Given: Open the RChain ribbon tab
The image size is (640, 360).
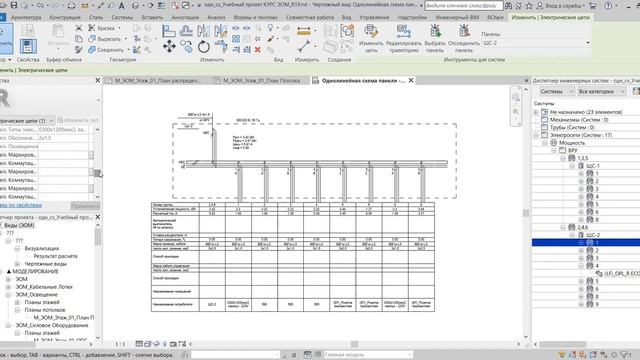Looking at the screenshot, I should click(495, 18).
